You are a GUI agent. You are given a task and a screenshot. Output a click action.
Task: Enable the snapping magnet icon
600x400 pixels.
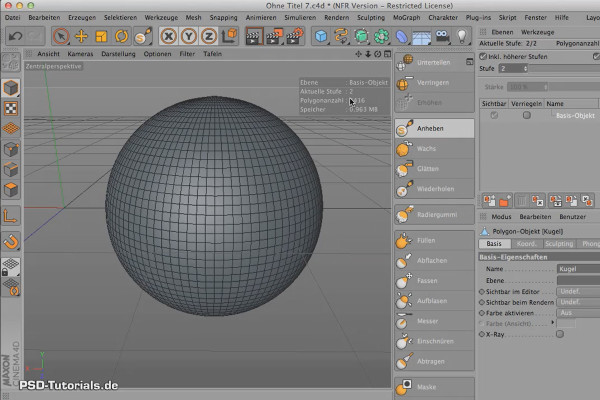(x=11, y=242)
